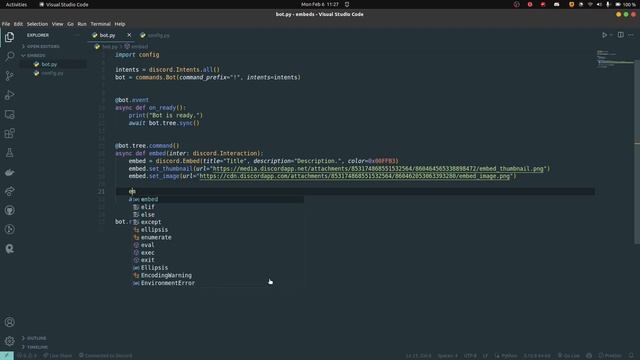Open the Edit menu
640x360 pixels.
(x=18, y=24)
